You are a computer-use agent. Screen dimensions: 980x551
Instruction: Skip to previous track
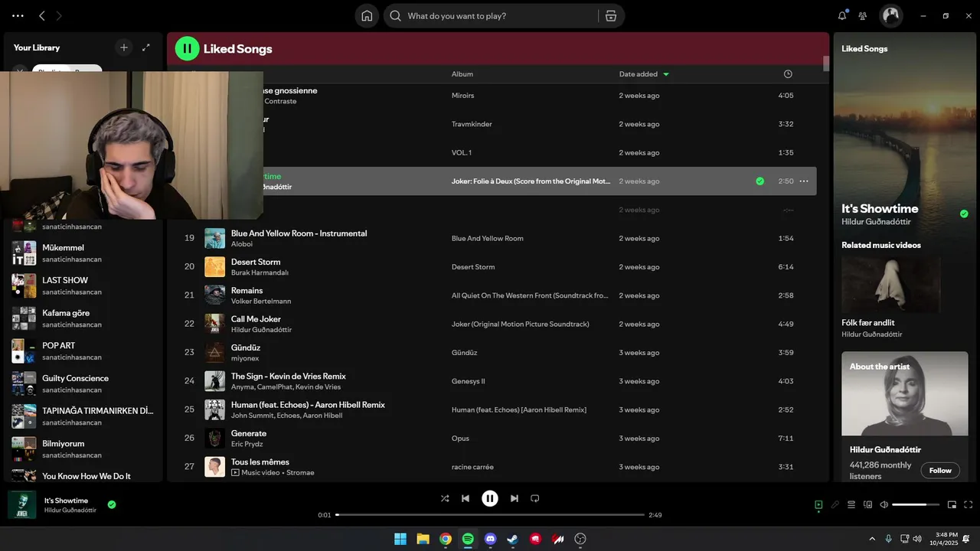pyautogui.click(x=465, y=498)
